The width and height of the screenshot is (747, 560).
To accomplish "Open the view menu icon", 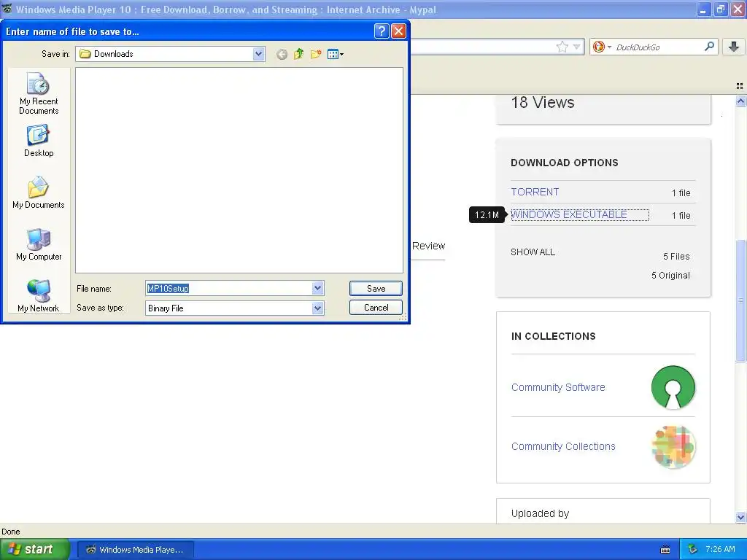I will tap(336, 54).
